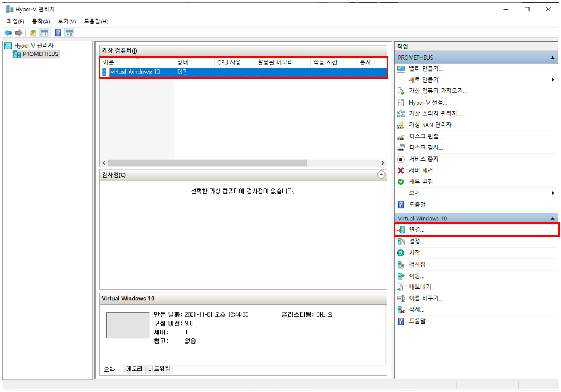Switch to the 요약 tab
Screen dimensions: 561x392
[x=110, y=369]
